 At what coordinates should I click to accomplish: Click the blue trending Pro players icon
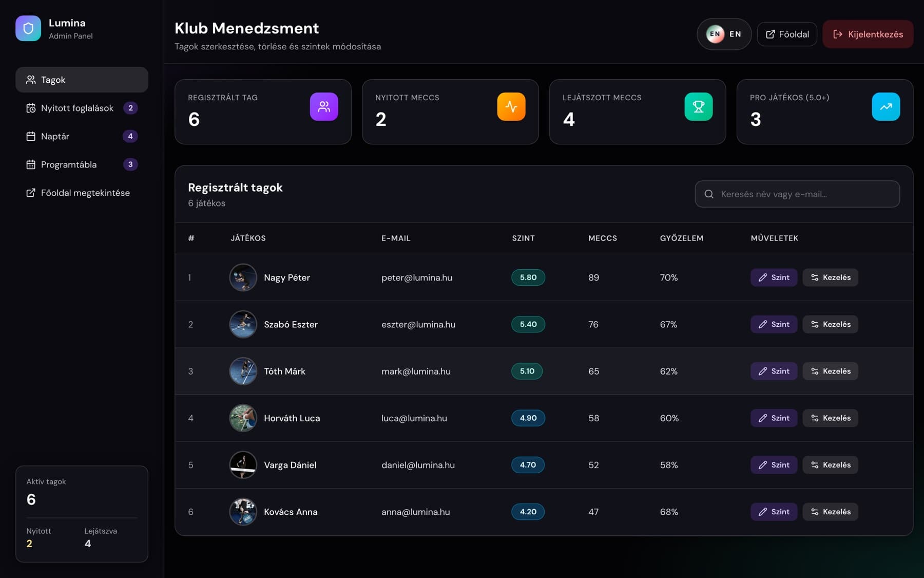pyautogui.click(x=886, y=106)
